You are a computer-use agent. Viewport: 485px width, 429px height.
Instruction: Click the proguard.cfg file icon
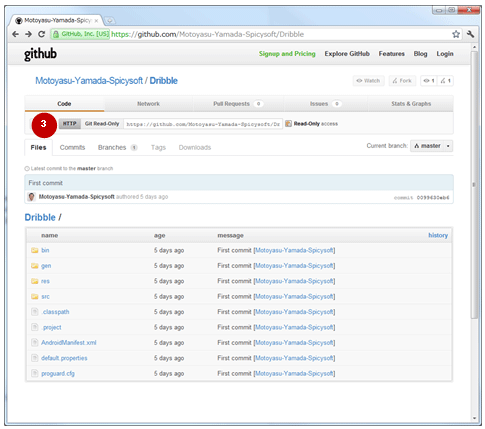34,373
